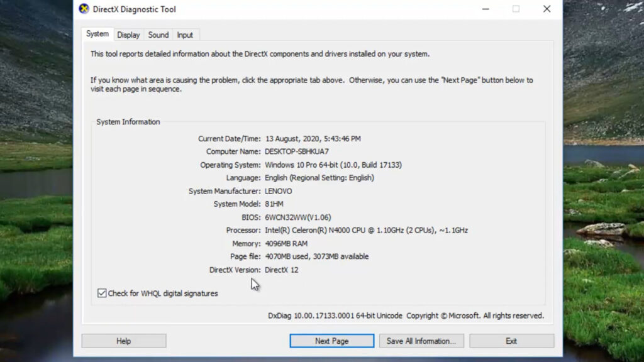
Task: Select the Input tab
Action: pos(186,35)
